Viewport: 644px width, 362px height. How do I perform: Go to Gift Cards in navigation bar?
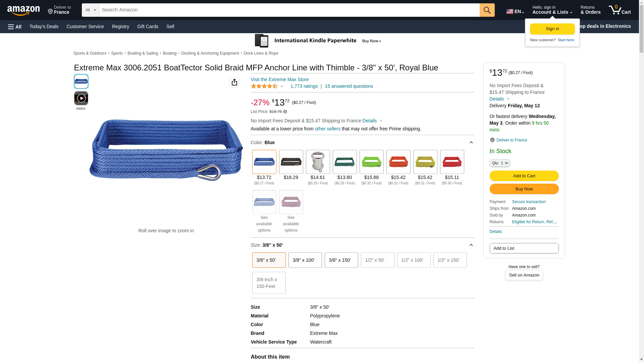[148, 26]
